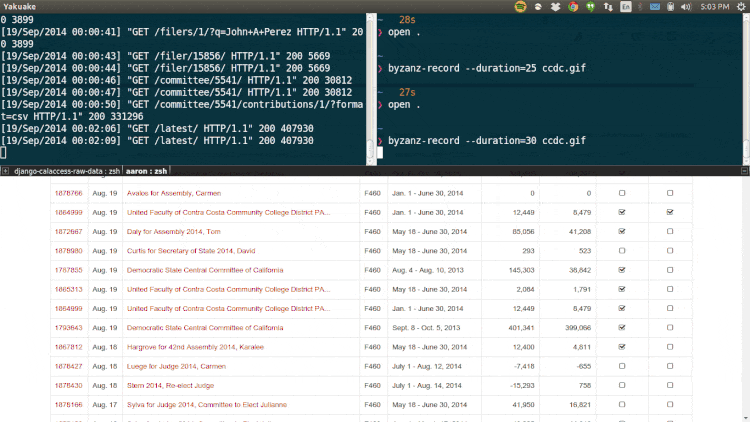The width and height of the screenshot is (750, 422).
Task: Open the Luege for Judge 2014, Carmen link
Action: pos(176,366)
